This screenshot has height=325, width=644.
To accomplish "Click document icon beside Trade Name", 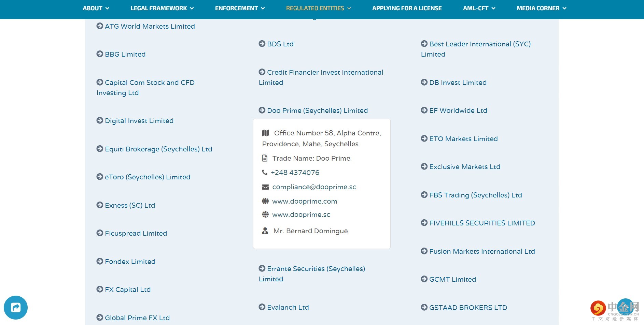I will click(x=265, y=158).
